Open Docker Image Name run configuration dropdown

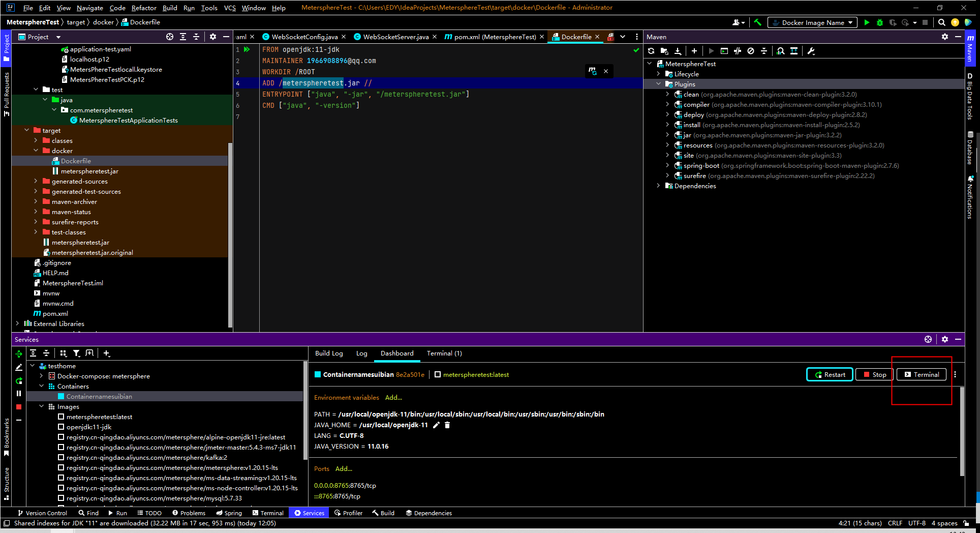812,22
